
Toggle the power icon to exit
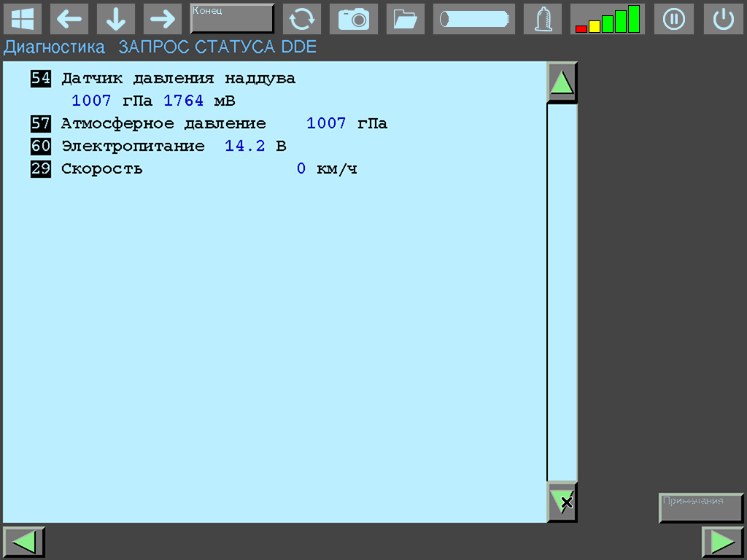[723, 19]
